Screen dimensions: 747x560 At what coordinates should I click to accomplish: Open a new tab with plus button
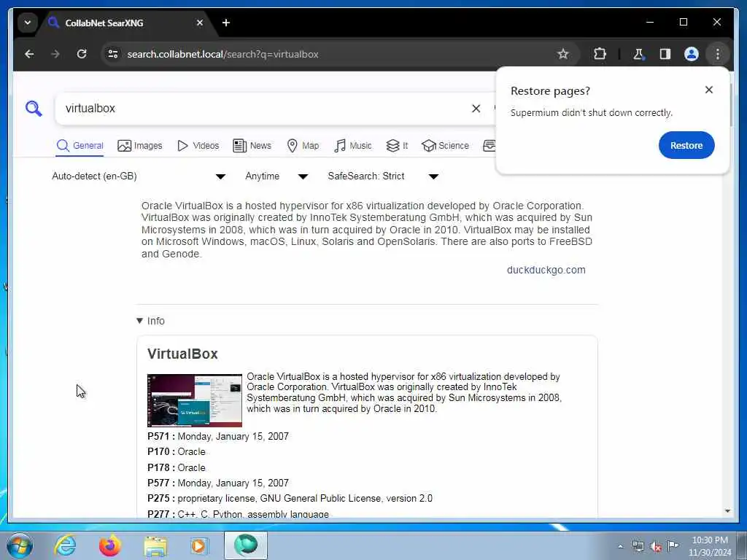[226, 23]
